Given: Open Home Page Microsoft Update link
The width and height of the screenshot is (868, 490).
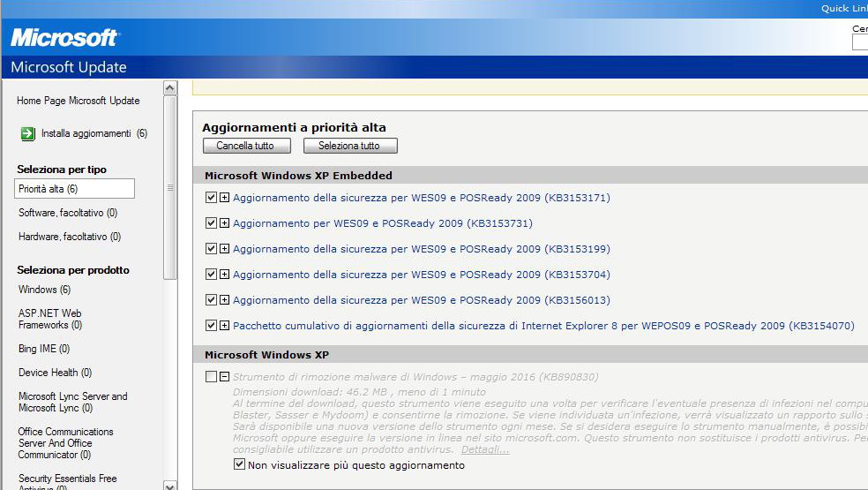Looking at the screenshot, I should (78, 101).
